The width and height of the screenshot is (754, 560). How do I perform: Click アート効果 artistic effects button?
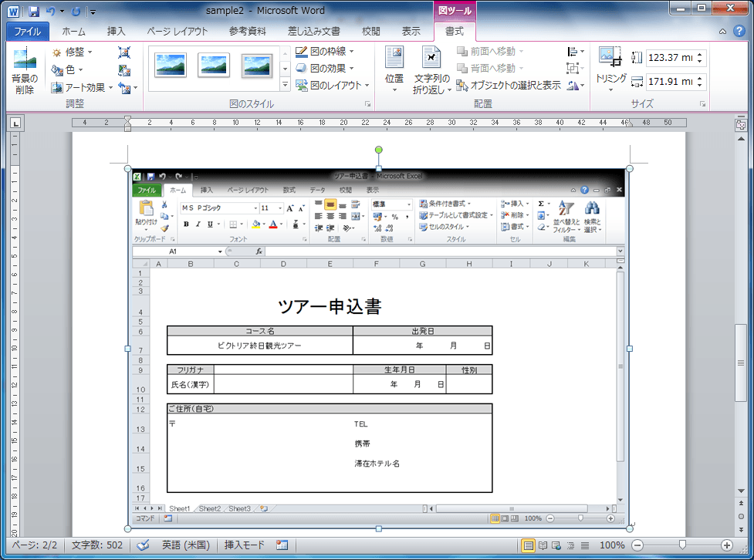[82, 88]
